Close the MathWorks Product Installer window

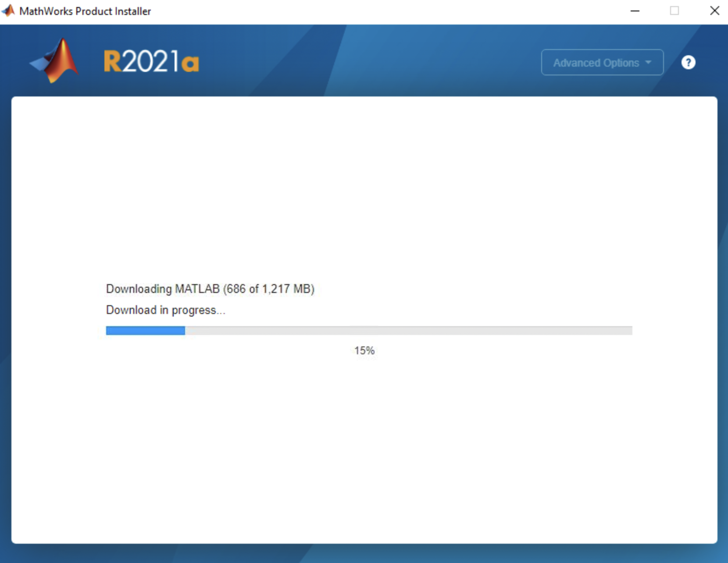[x=714, y=11]
